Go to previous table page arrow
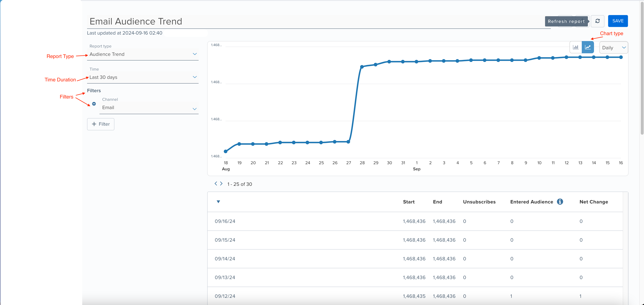This screenshot has height=305, width=644. (x=216, y=184)
